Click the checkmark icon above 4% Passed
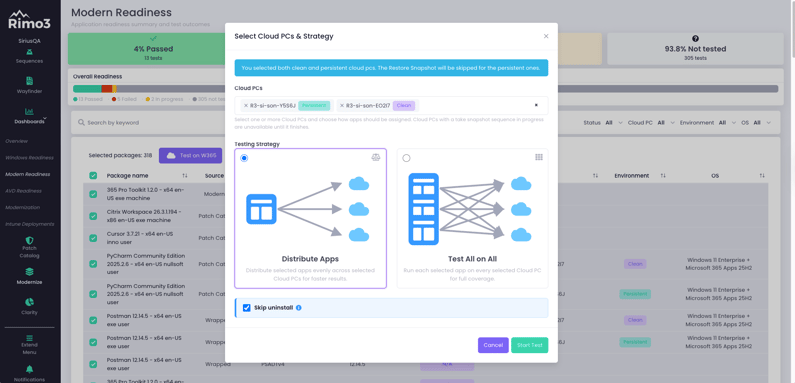This screenshot has height=383, width=795. point(153,39)
